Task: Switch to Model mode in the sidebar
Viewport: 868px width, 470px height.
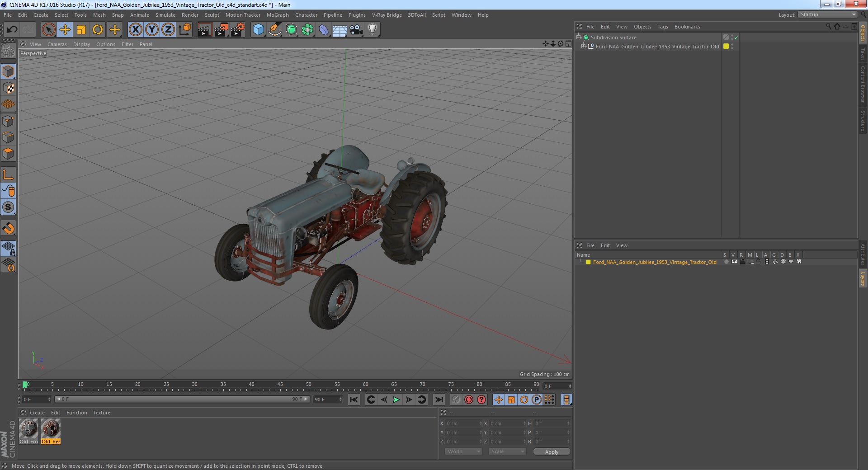Action: (8, 71)
